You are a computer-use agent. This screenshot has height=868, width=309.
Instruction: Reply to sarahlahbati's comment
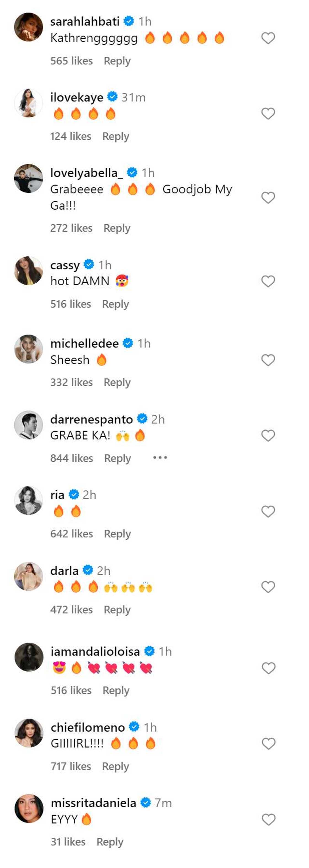coord(117,61)
